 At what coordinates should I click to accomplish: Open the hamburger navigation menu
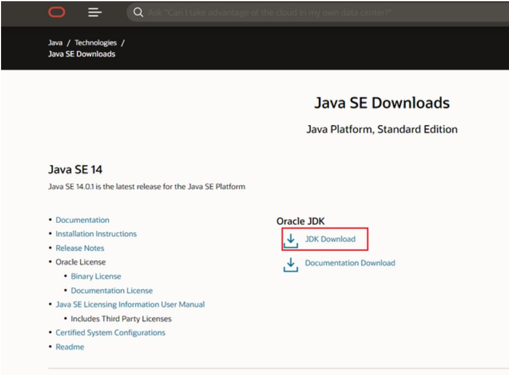coord(95,12)
